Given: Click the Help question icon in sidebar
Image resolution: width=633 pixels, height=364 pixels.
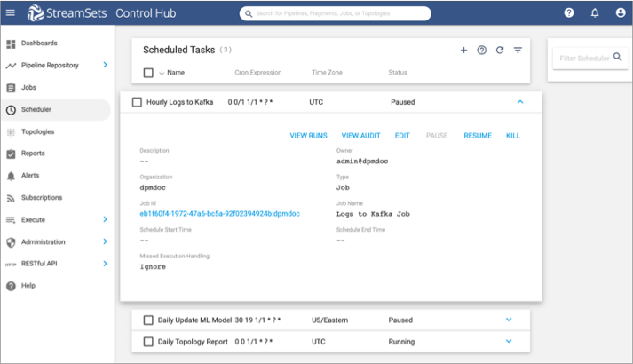Looking at the screenshot, I should pos(11,286).
